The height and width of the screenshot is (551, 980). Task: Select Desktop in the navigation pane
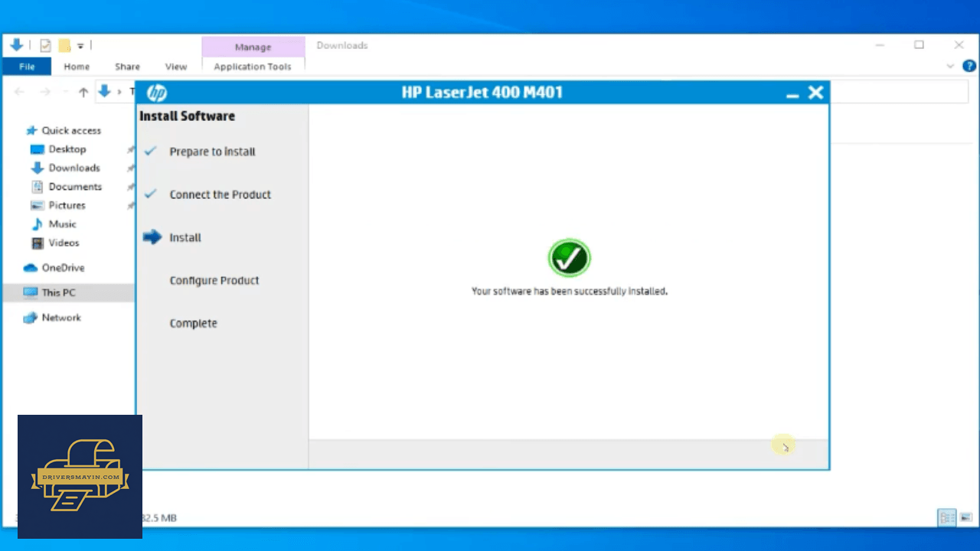[x=67, y=149]
